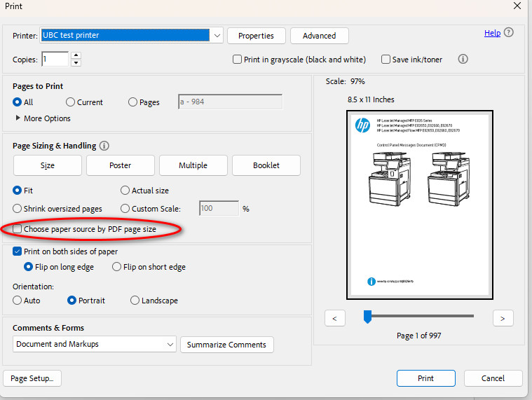This screenshot has width=532, height=400.
Task: Check Choose paper source by PDF page size
Action: [17, 229]
